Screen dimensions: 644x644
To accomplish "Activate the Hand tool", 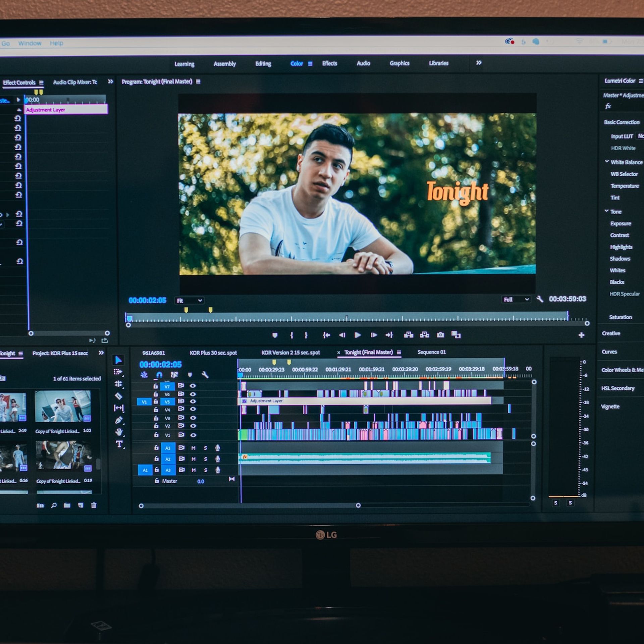I will [x=119, y=432].
